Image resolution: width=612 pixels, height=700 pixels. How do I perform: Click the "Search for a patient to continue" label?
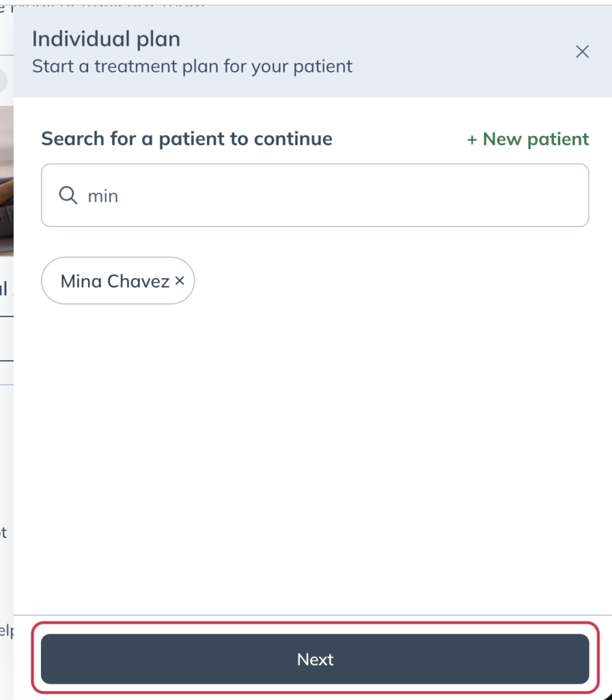coord(186,139)
